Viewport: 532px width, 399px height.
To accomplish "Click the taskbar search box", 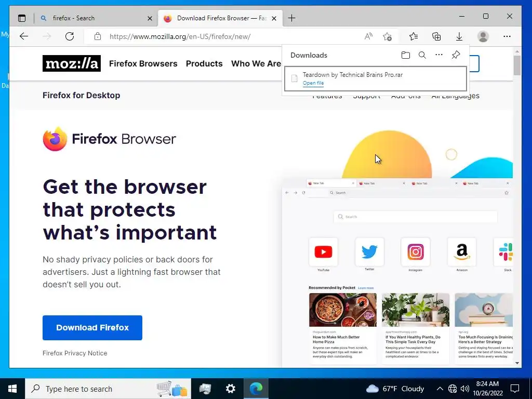I will tap(108, 389).
